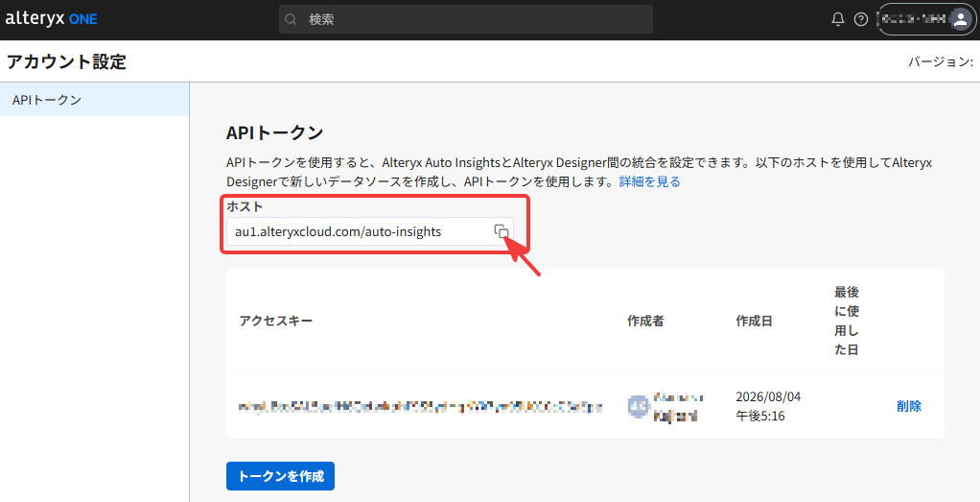
Task: Copy the host URL with copy icon
Action: (502, 231)
